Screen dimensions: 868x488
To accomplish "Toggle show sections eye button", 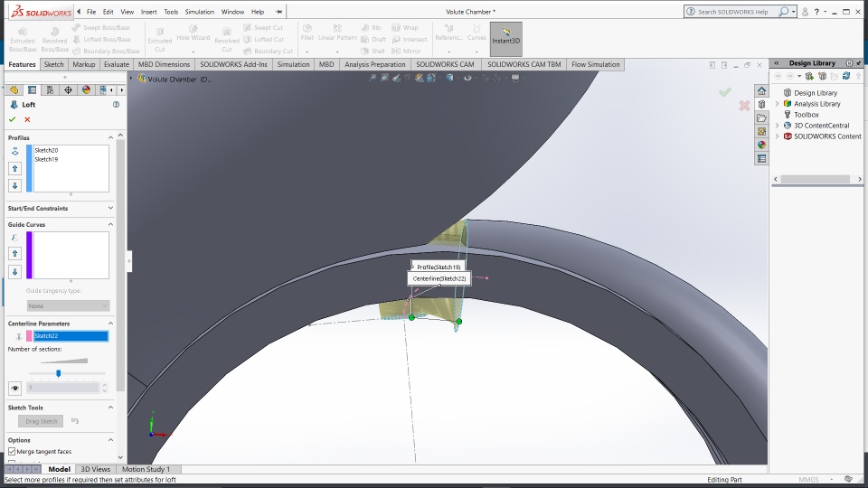I will (x=15, y=388).
